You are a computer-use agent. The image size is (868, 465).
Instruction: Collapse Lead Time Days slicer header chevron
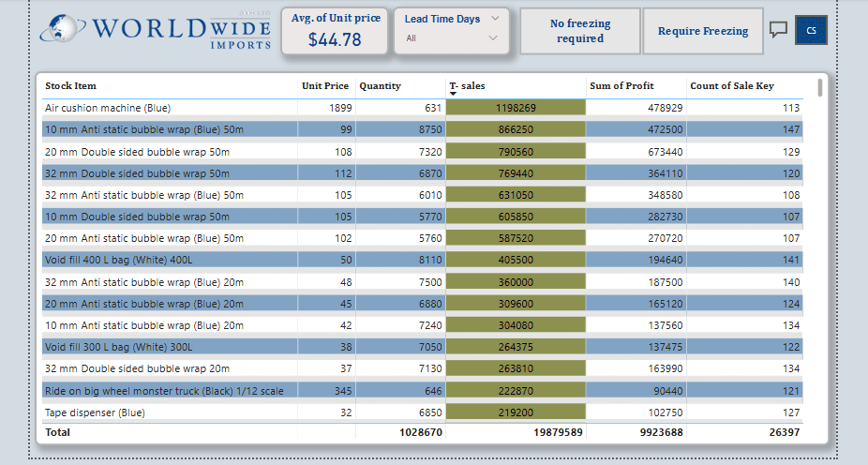click(495, 18)
